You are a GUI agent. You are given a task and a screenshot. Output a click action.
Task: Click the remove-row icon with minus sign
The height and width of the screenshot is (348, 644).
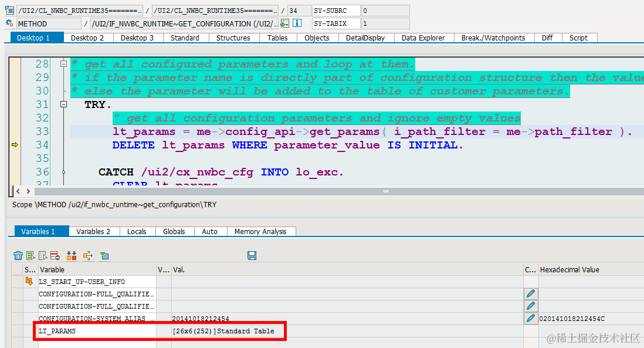coord(55,255)
